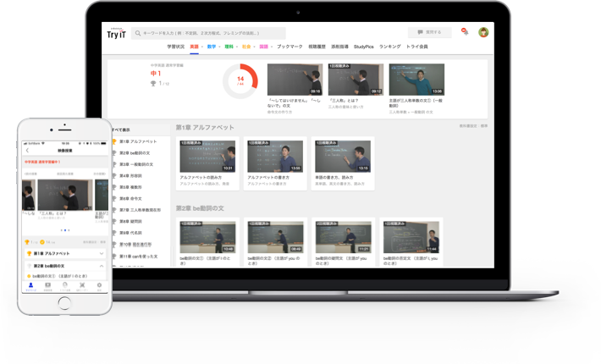This screenshot has width=601, height=364.
Task: Click the 14/44 circular progress indicator
Action: [240, 80]
